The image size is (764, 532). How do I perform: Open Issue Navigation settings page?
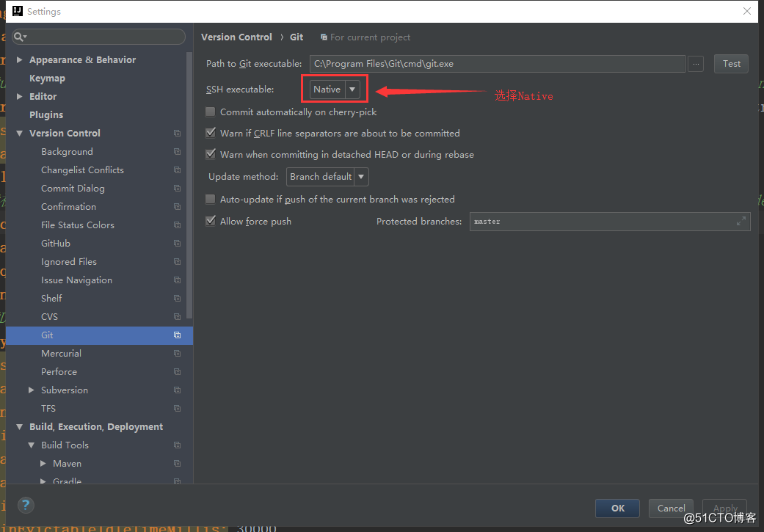pos(76,280)
